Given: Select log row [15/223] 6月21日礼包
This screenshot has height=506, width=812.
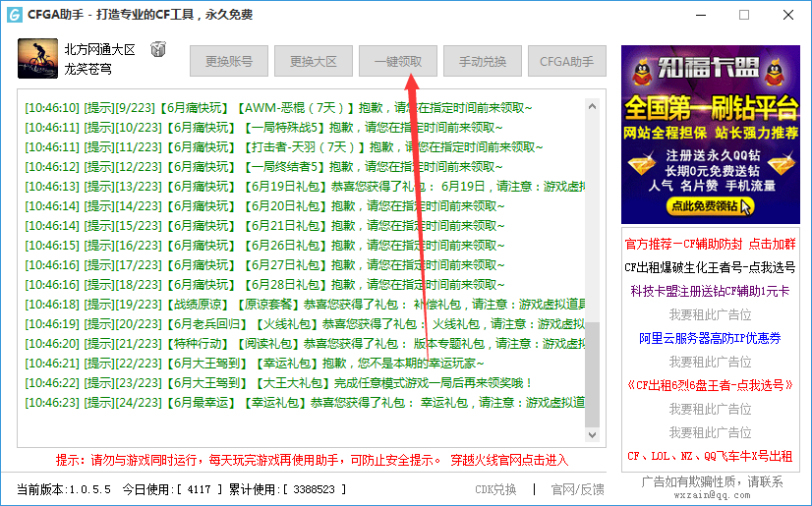Looking at the screenshot, I should click(x=264, y=226).
